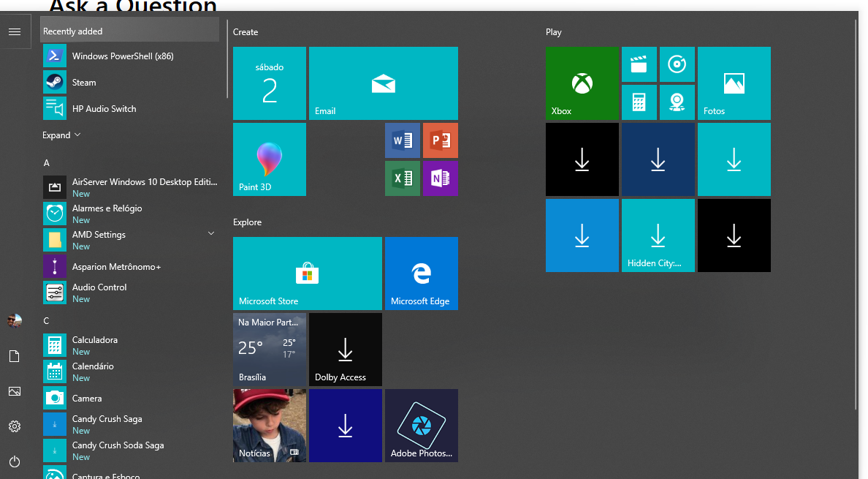868x479 pixels.
Task: Open the small Calculator tile
Action: point(639,102)
